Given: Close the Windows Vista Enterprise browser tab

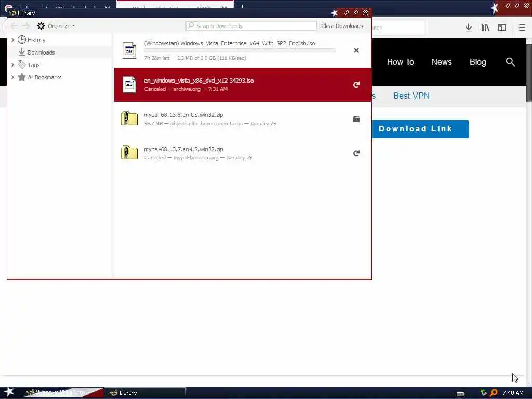Looking at the screenshot, I should pyautogui.click(x=224, y=6).
